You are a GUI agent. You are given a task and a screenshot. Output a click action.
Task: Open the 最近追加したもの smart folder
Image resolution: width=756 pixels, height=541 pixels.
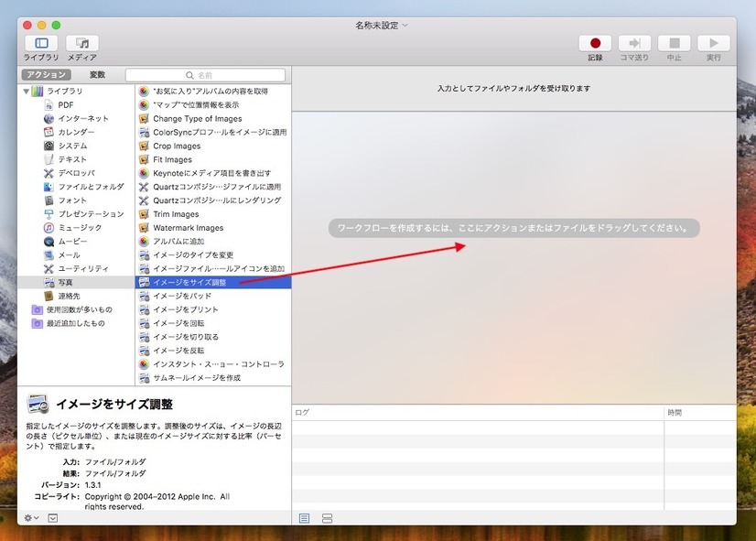point(75,323)
